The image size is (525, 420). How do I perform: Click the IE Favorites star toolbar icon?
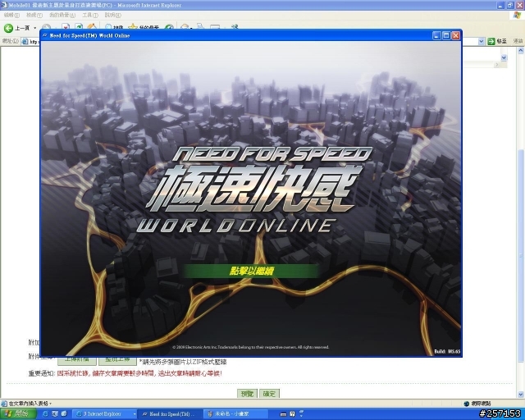point(133,27)
